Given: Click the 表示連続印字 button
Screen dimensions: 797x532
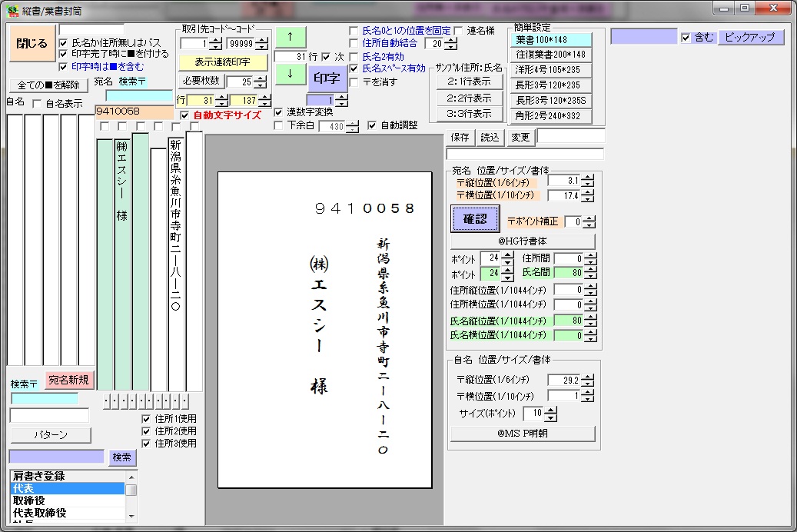Looking at the screenshot, I should (223, 62).
